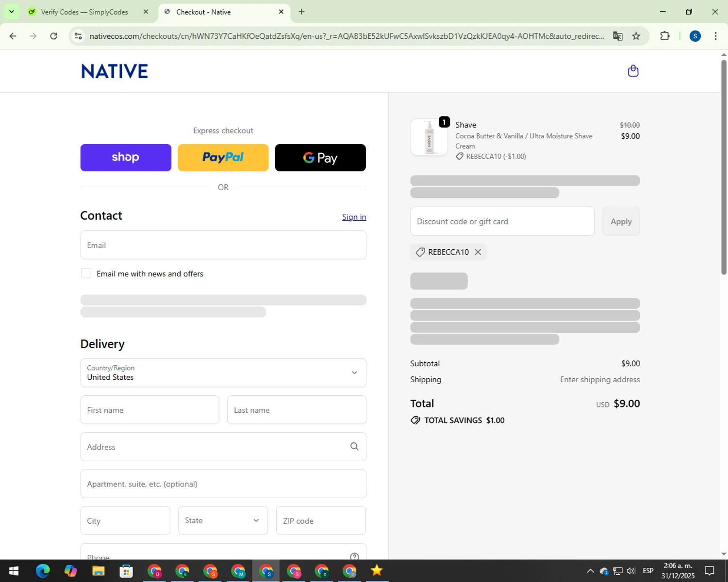Click the address search magnifier icon
Viewport: 728px width, 582px height.
coord(354,447)
